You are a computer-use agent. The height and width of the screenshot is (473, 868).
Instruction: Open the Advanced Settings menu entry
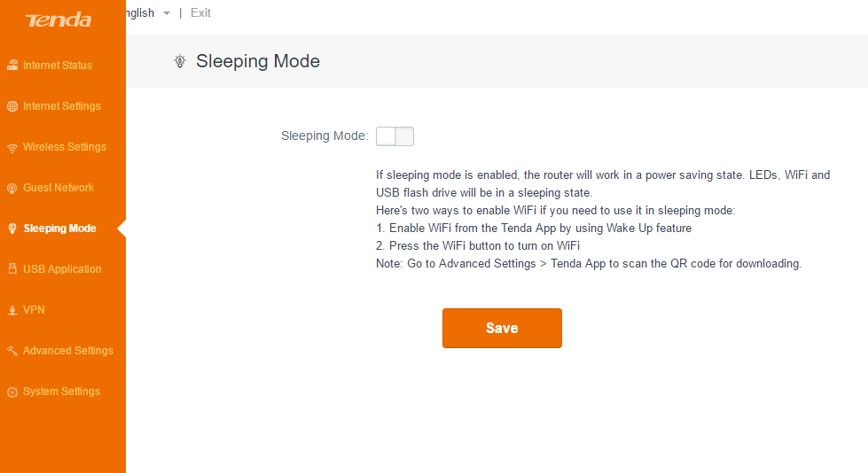[67, 351]
